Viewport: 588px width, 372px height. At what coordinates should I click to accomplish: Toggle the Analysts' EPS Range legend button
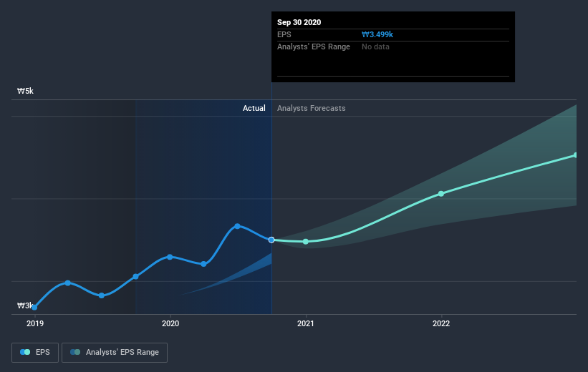(x=115, y=352)
